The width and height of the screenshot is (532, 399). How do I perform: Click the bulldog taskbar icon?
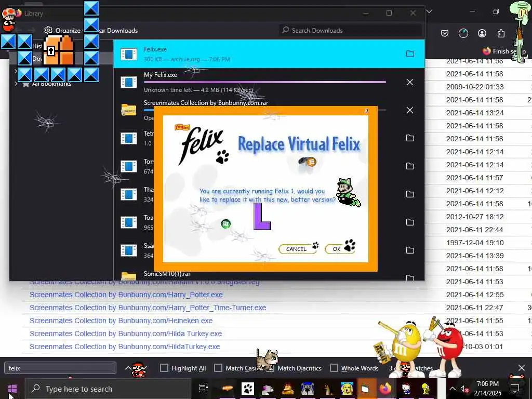click(308, 389)
